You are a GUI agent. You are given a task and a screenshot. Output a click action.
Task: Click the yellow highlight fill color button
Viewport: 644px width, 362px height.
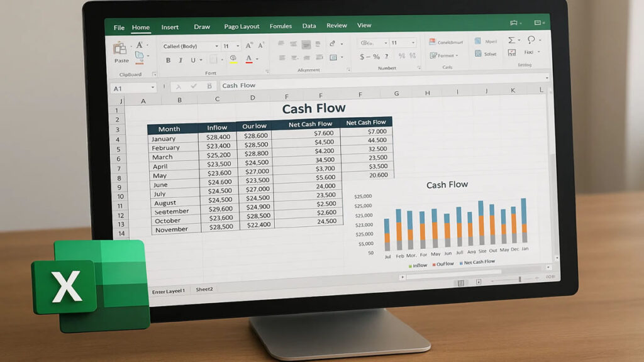point(233,59)
